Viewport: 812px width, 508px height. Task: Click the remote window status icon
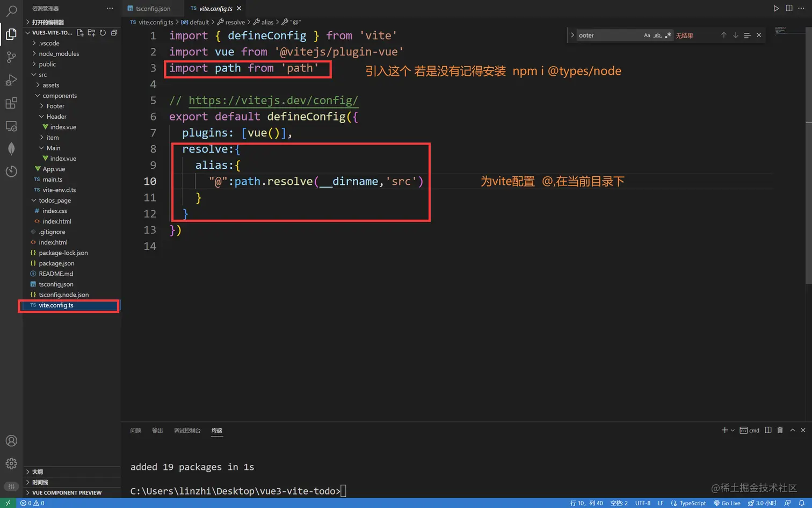(x=8, y=503)
